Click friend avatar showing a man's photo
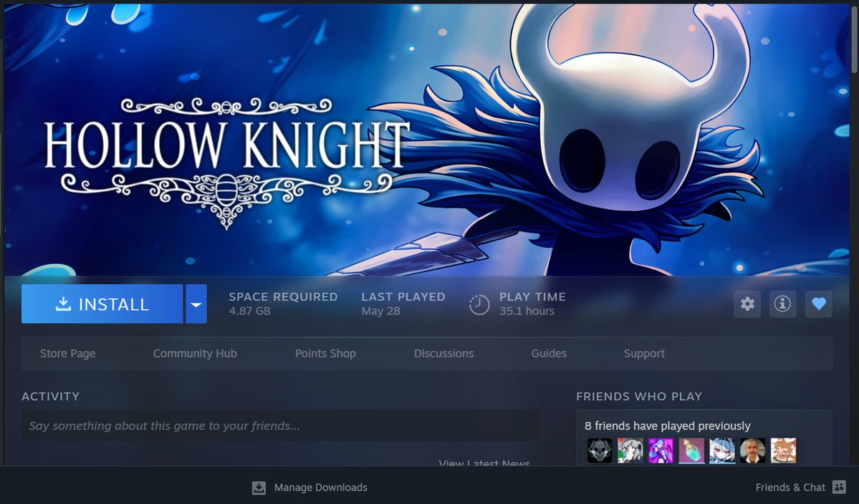This screenshot has height=504, width=859. [753, 451]
